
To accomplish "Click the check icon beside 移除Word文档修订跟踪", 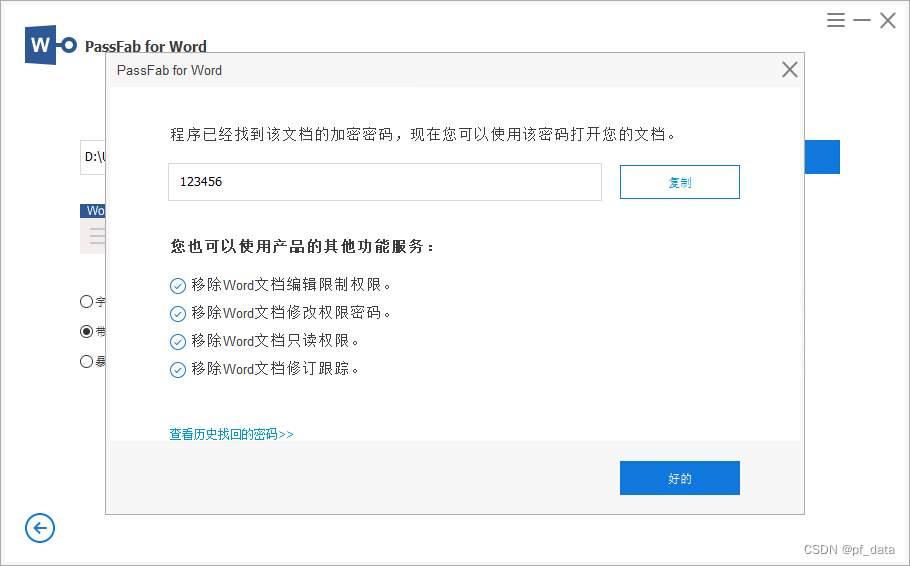I will 178,369.
